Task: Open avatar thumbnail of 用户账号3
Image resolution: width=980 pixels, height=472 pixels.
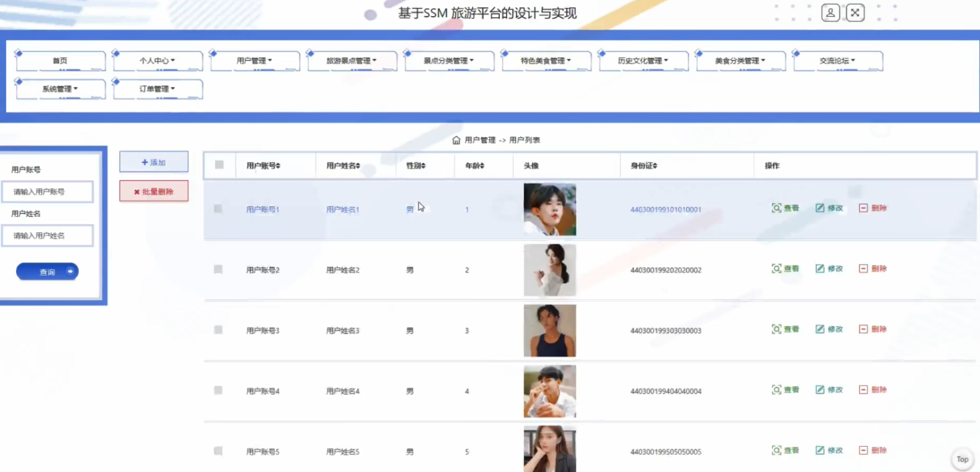Action: [550, 331]
